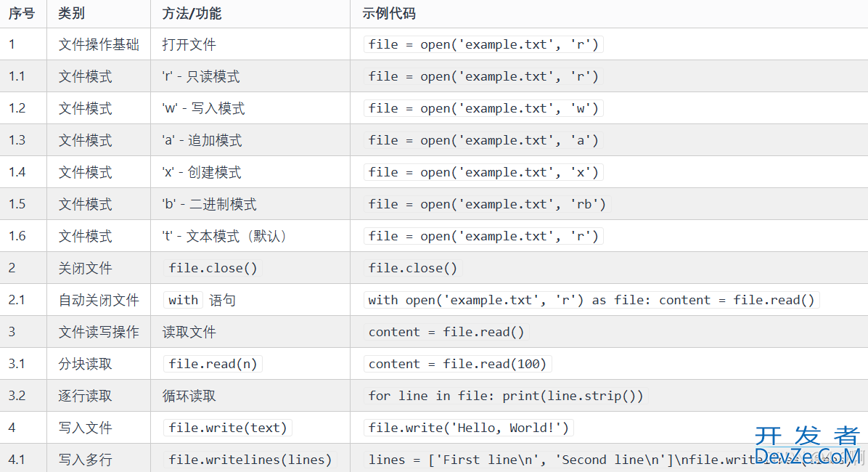Click the 文件操作基础 category cell
Screen dimensions: 868x472
99,44
